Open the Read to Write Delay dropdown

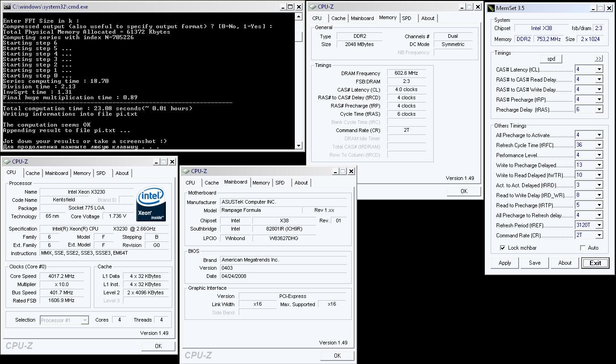pos(599,195)
